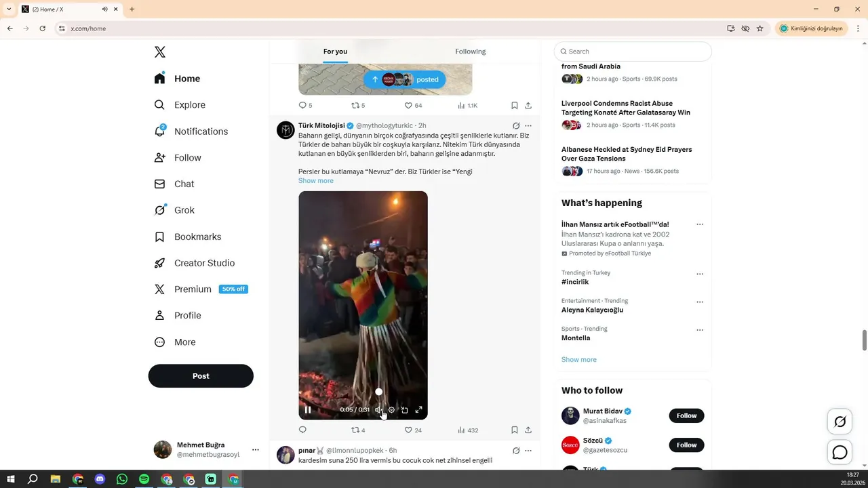The height and width of the screenshot is (488, 868).
Task: Open Spotify from the taskbar
Action: pyautogui.click(x=144, y=479)
